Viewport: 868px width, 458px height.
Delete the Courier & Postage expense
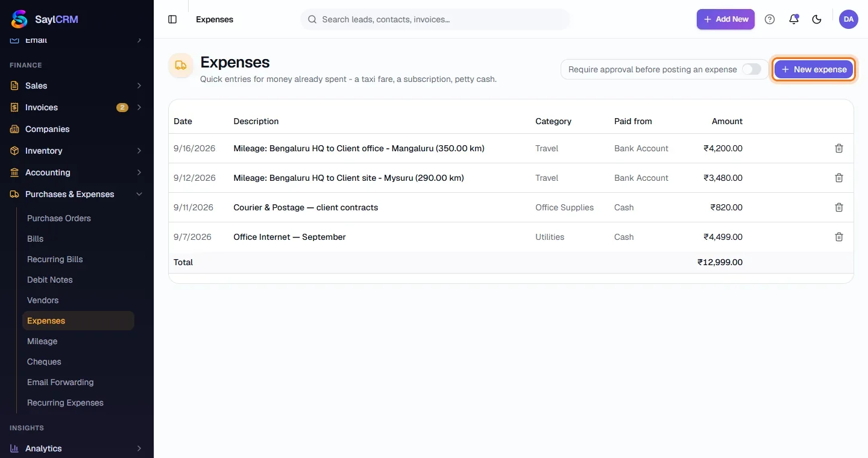click(x=839, y=207)
